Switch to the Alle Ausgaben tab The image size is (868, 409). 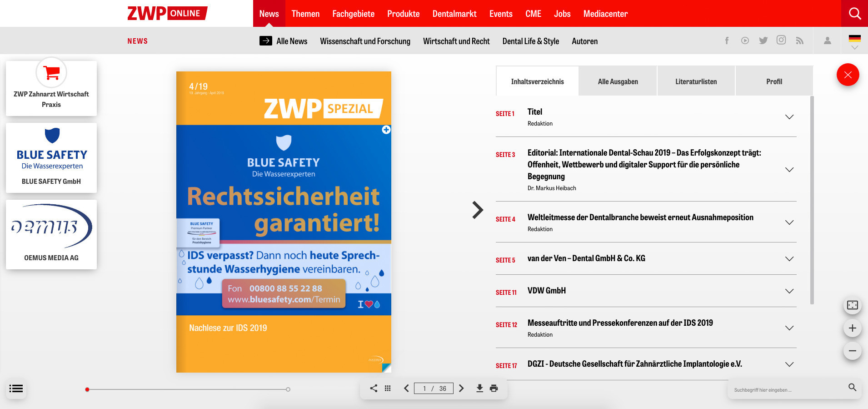click(x=618, y=81)
